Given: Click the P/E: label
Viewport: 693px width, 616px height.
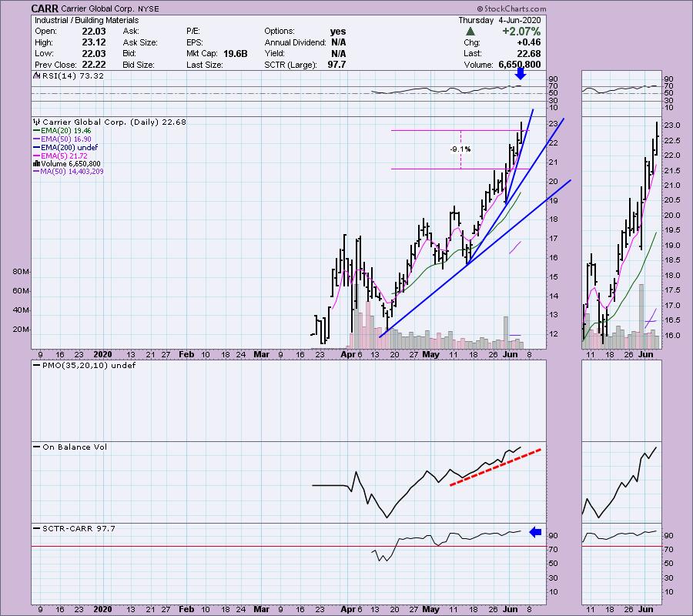Looking at the screenshot, I should pyautogui.click(x=193, y=32).
